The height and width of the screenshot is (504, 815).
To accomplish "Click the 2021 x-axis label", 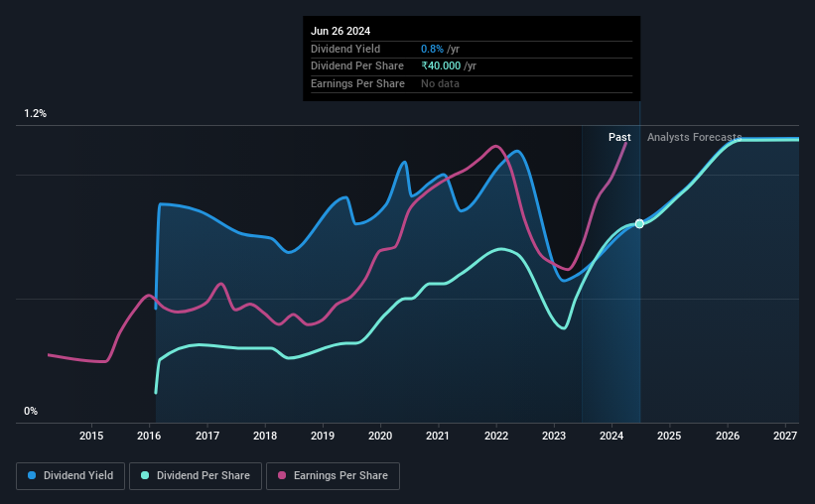I will click(x=438, y=436).
